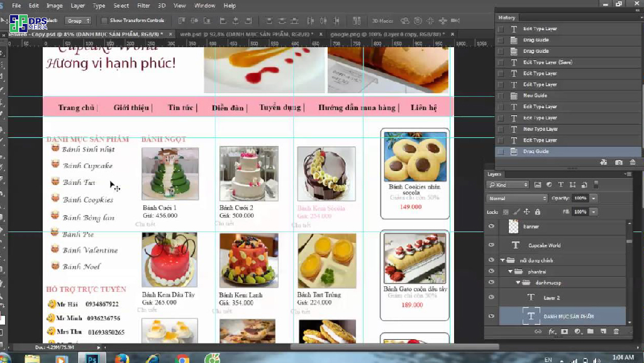This screenshot has width=644, height=363.
Task: Click the 3D video camera icon
Action: (455, 21)
